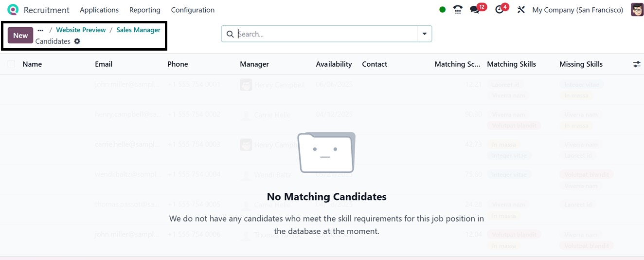644x260 pixels.
Task: Tick the select-all checkbox in table header
Action: pos(11,64)
